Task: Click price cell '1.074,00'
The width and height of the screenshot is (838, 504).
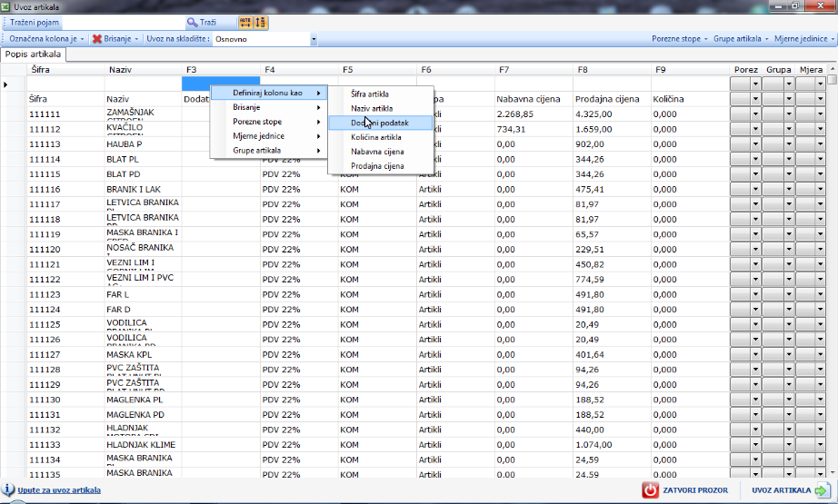Action: (x=612, y=445)
